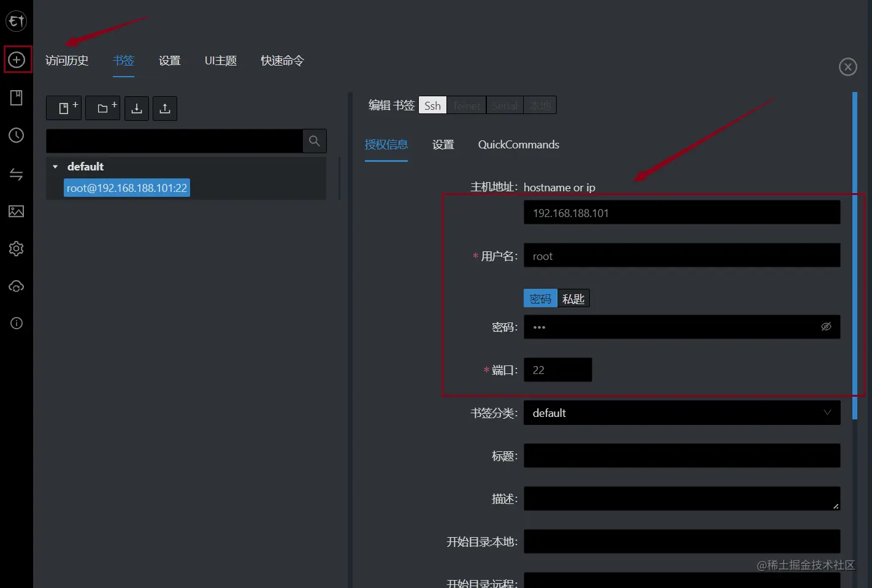Toggle password visibility eye icon
Screen dimensions: 872x588
point(826,327)
